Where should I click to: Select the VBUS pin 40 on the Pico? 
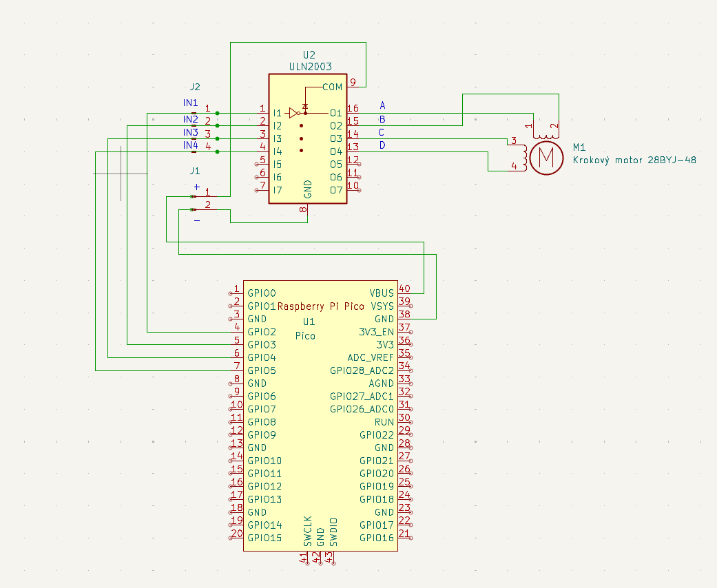(x=405, y=293)
